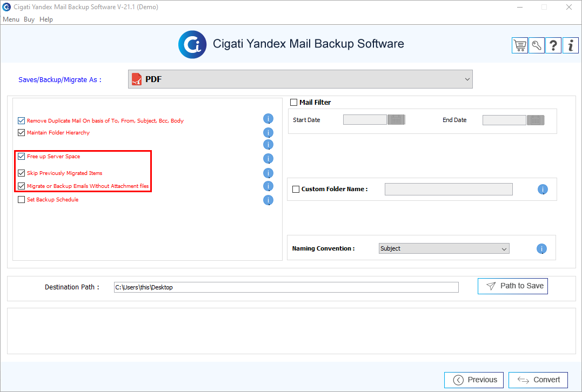Enable the Mail Filter checkbox
Screen dimensions: 582x392
(293, 103)
